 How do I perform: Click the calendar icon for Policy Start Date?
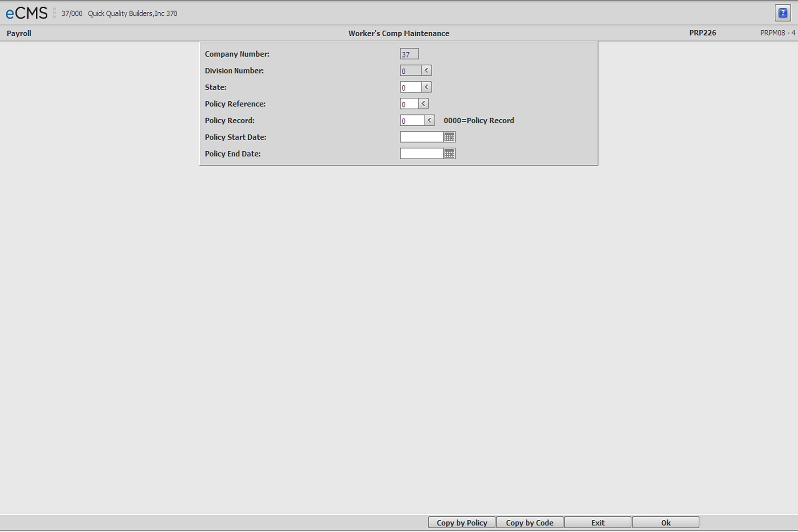point(450,137)
